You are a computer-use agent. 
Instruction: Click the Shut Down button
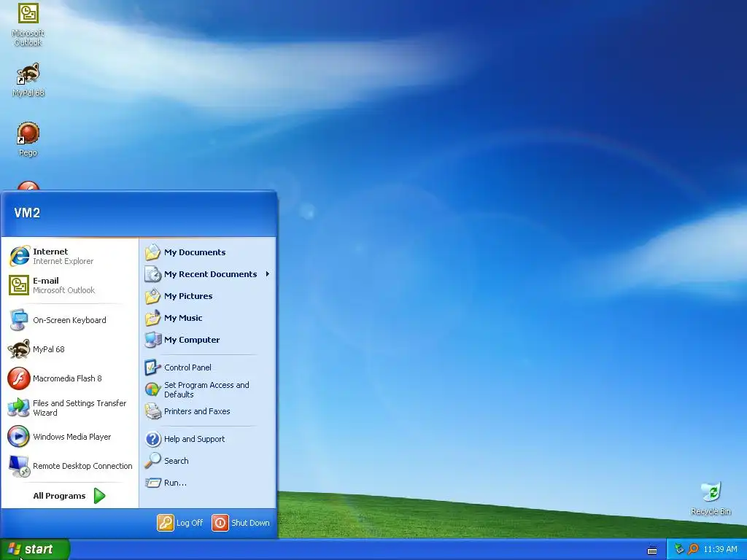click(241, 523)
